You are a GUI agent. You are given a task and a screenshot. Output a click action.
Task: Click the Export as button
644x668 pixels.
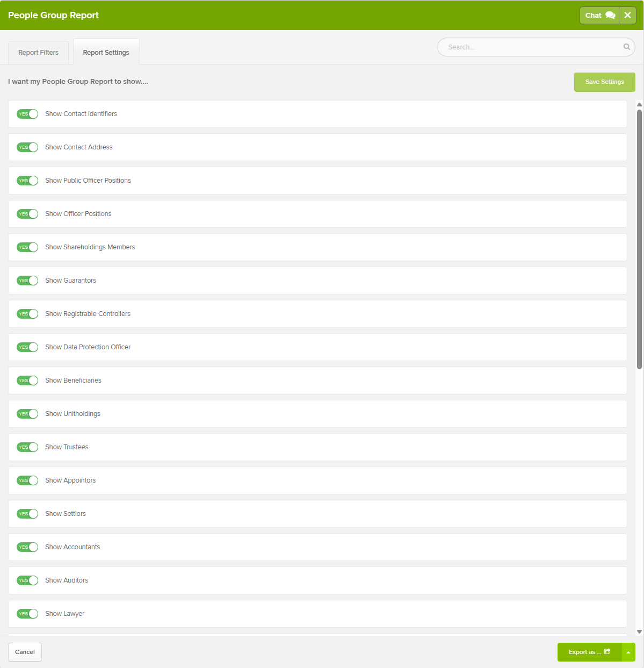tap(589, 652)
